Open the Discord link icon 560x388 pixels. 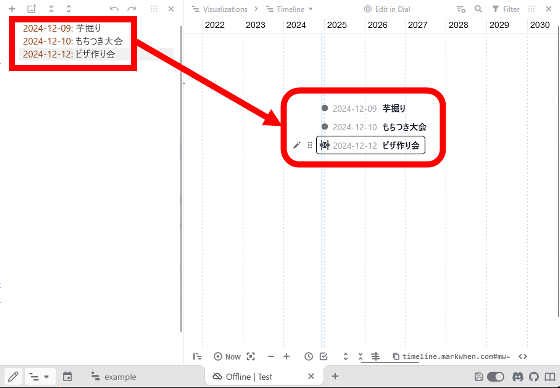click(x=518, y=377)
